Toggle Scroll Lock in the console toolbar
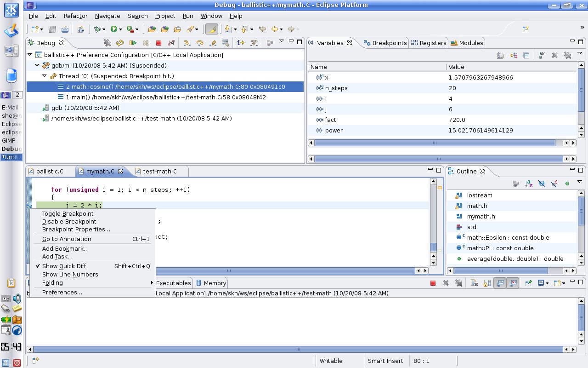 tap(487, 283)
